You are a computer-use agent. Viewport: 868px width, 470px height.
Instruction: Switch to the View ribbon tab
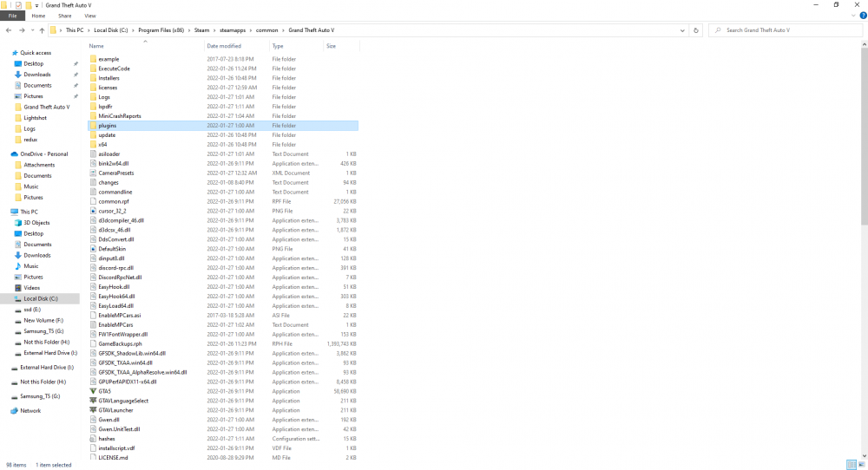[89, 16]
